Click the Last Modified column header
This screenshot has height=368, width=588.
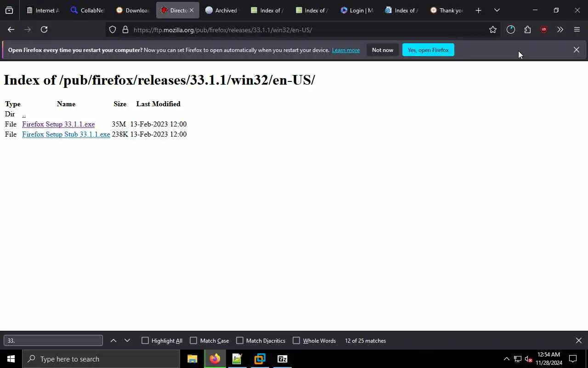[x=158, y=104]
